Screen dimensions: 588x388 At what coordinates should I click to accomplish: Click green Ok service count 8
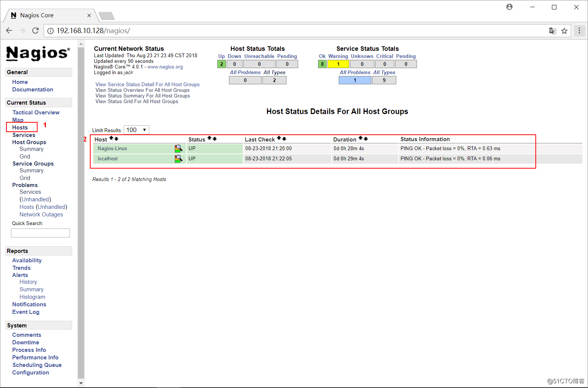322,64
